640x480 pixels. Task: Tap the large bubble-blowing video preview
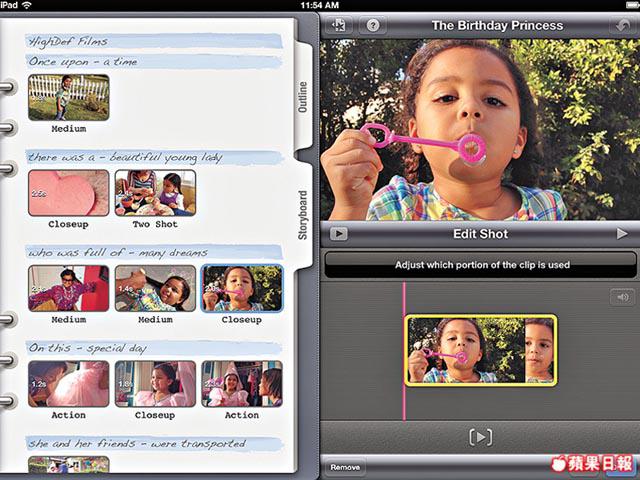480,130
